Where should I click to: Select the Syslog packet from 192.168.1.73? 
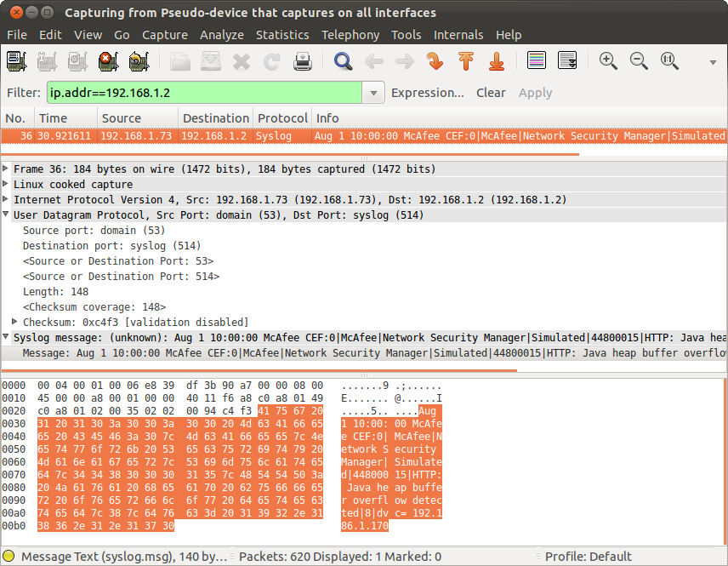pos(255,135)
